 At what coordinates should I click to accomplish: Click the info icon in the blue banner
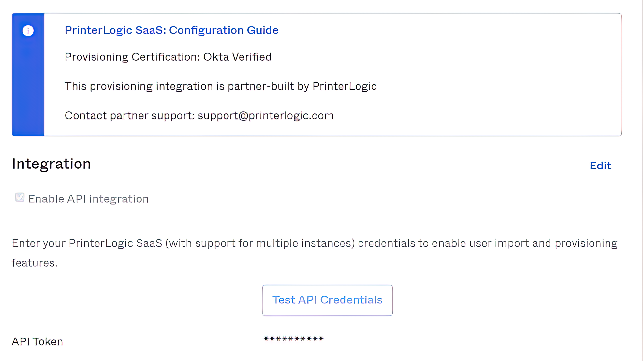[x=28, y=31]
